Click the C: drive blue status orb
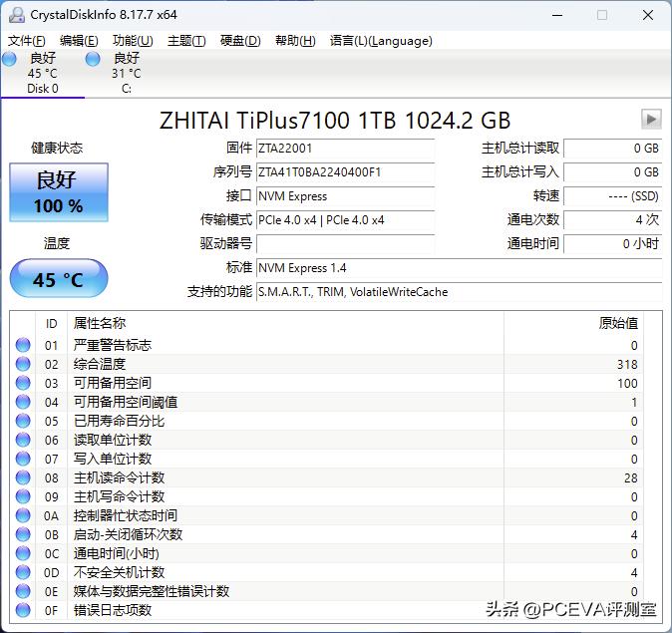The width and height of the screenshot is (672, 633). point(93,59)
